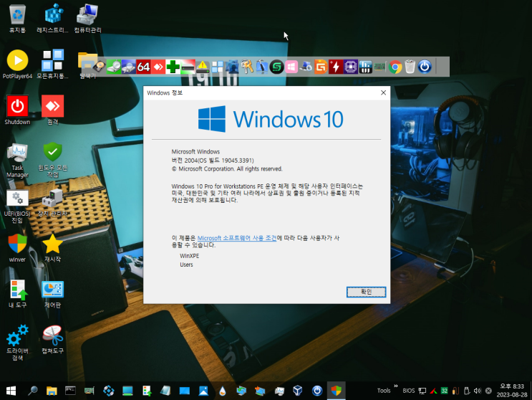The height and width of the screenshot is (400, 532).
Task: Expand the Tools toolbar chevron on taskbar
Action: [x=396, y=386]
